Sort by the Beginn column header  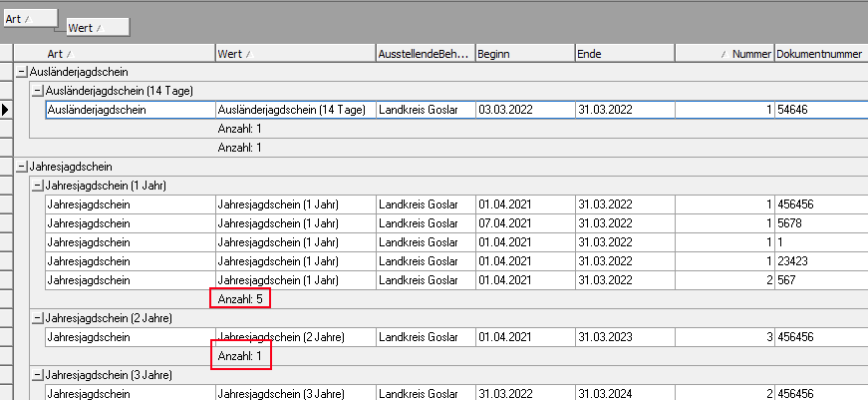coord(523,53)
